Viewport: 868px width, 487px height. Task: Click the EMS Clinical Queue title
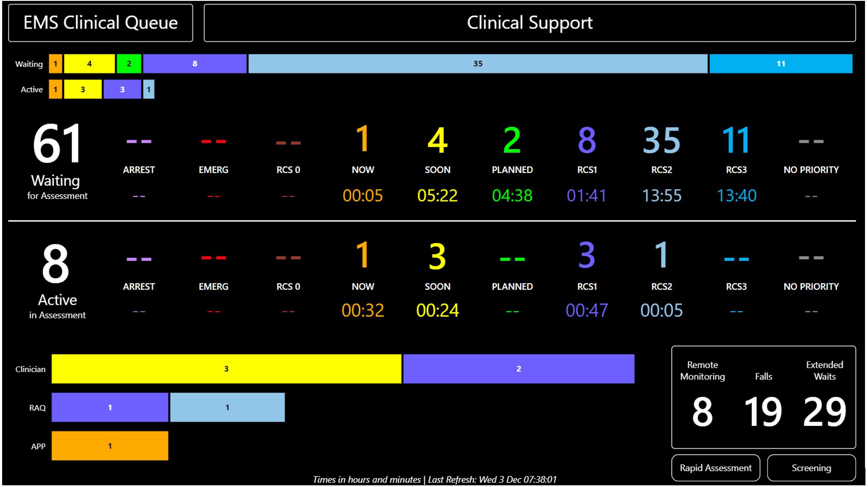point(100,23)
